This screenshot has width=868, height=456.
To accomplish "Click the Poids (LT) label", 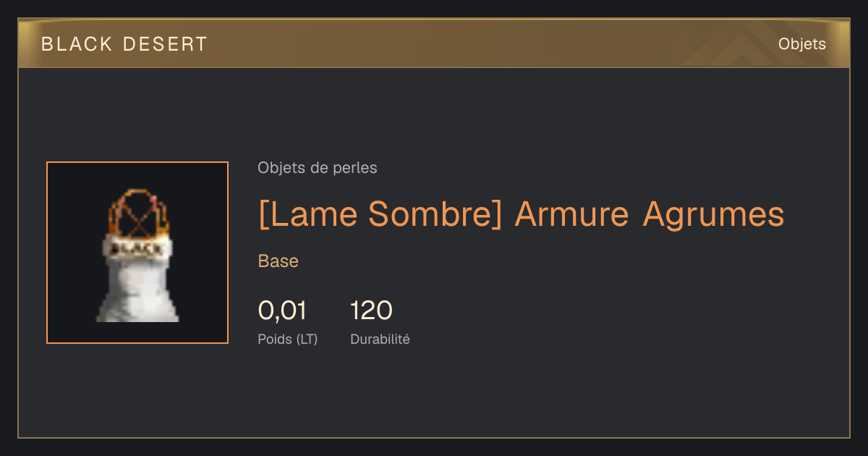I will 287,339.
